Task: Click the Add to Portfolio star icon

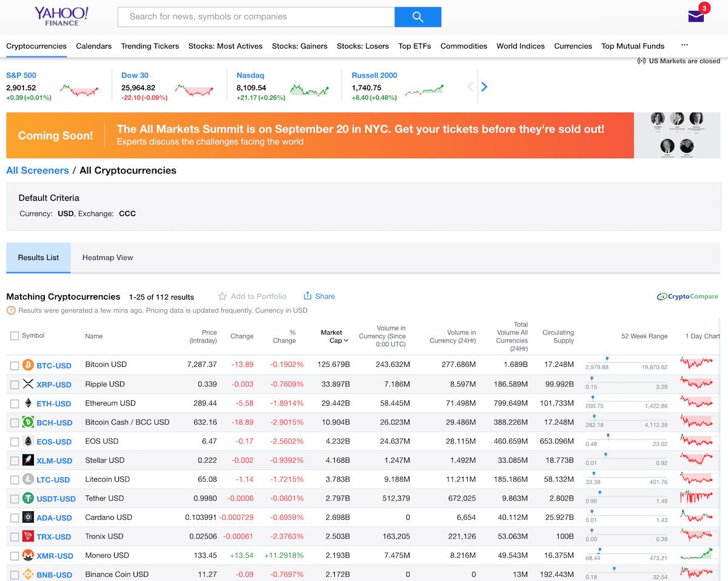Action: point(222,297)
